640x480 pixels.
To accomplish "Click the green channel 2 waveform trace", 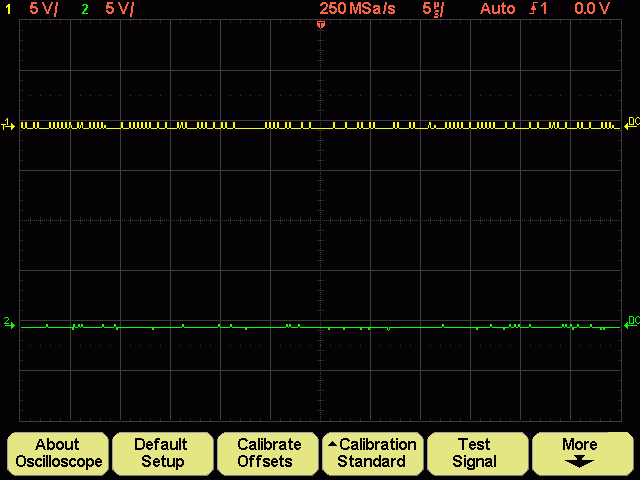I will click(320, 327).
